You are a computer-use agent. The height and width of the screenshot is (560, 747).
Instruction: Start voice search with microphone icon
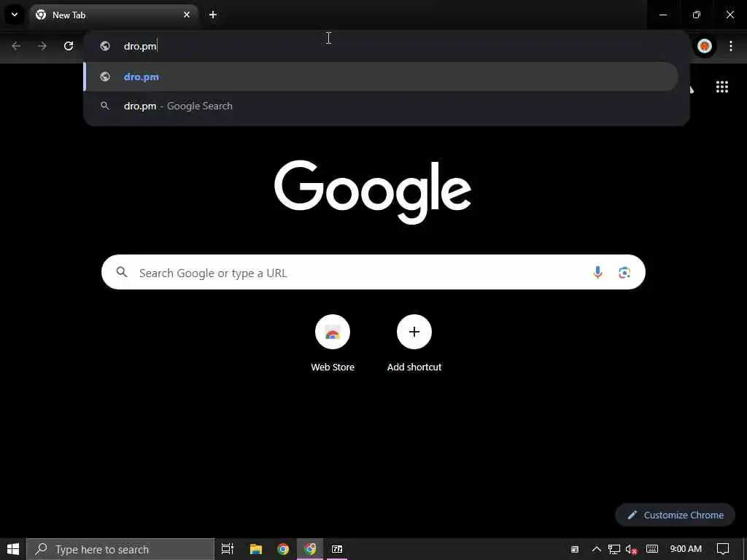click(x=597, y=272)
